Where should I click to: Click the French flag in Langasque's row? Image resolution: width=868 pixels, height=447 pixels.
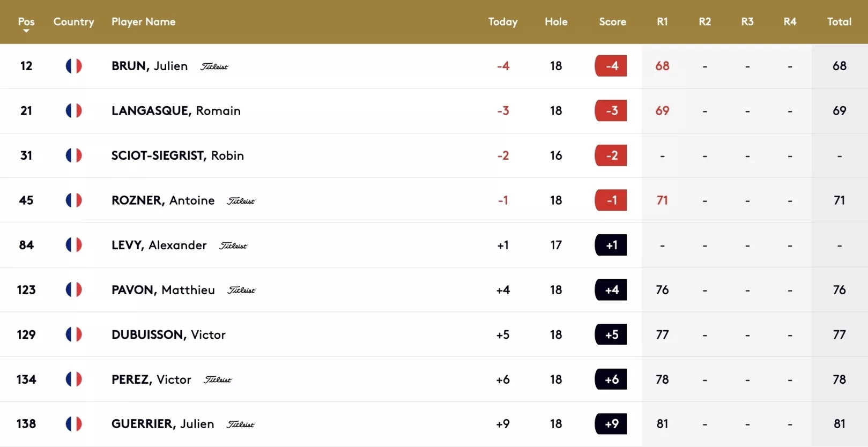click(73, 110)
